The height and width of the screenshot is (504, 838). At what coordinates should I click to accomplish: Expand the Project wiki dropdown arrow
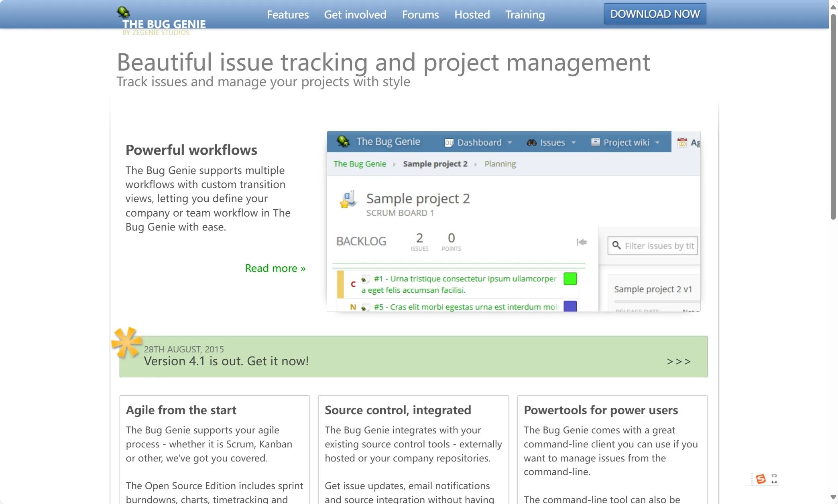click(x=657, y=142)
